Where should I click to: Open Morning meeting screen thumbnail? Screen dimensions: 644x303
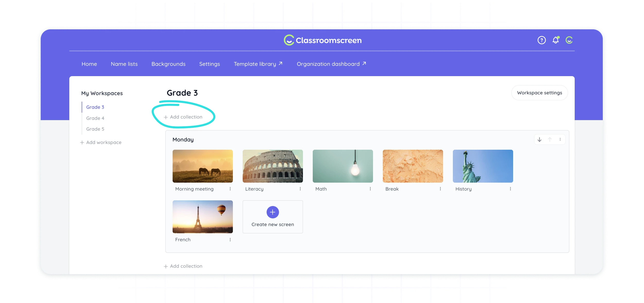[x=202, y=166]
